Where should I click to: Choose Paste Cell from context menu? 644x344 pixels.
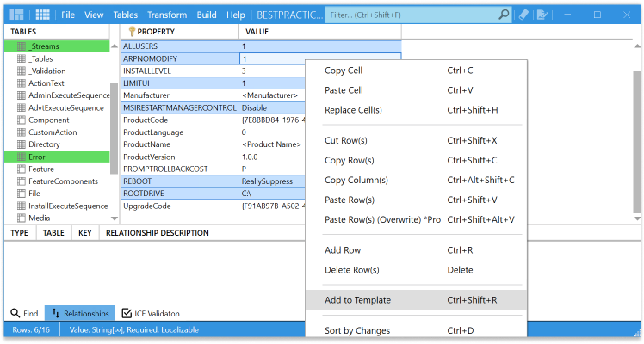click(416, 90)
